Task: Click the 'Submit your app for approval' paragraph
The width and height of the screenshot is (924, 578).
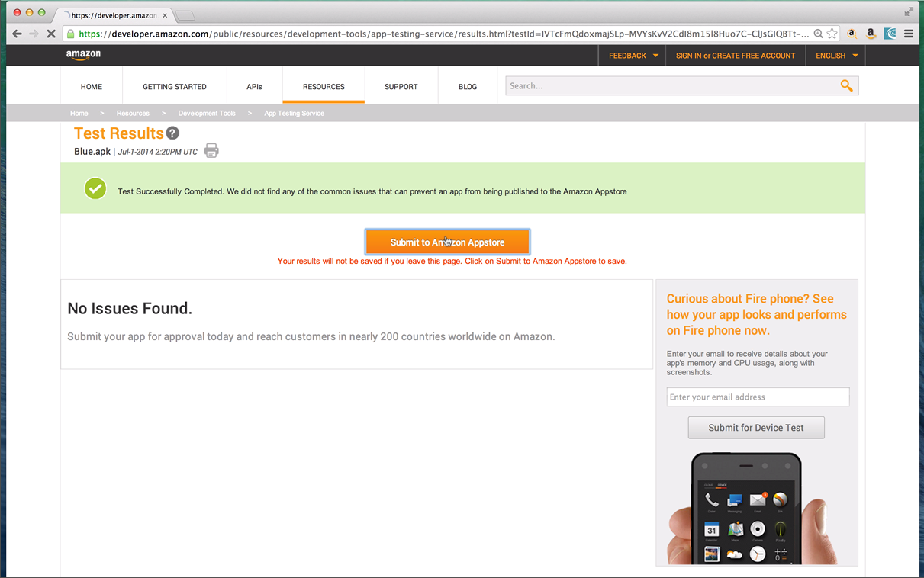Action: point(311,336)
